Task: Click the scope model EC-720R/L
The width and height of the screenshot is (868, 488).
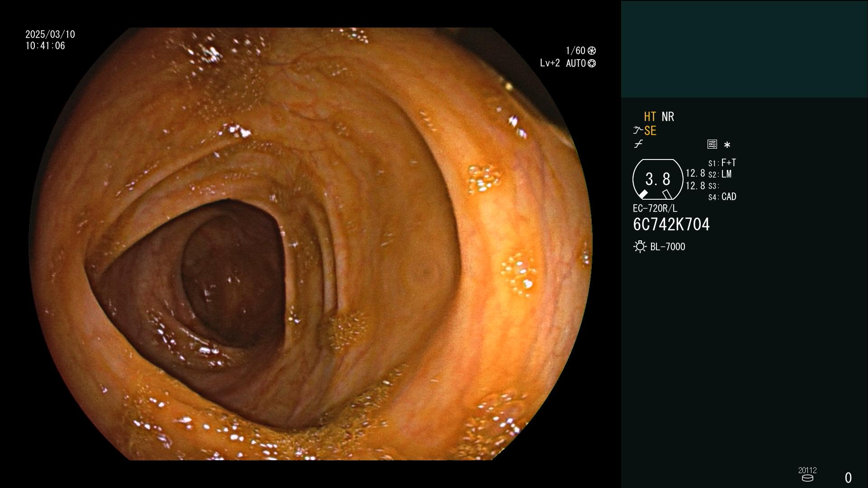Action: pos(655,208)
